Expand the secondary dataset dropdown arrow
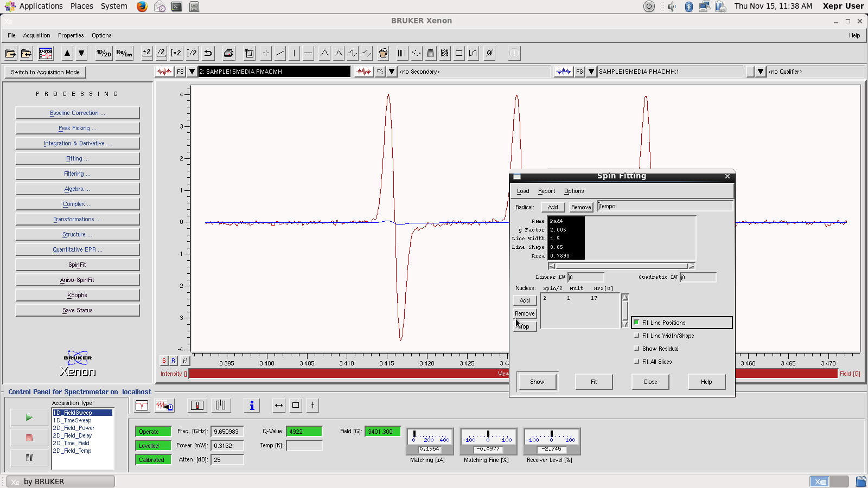 (392, 72)
